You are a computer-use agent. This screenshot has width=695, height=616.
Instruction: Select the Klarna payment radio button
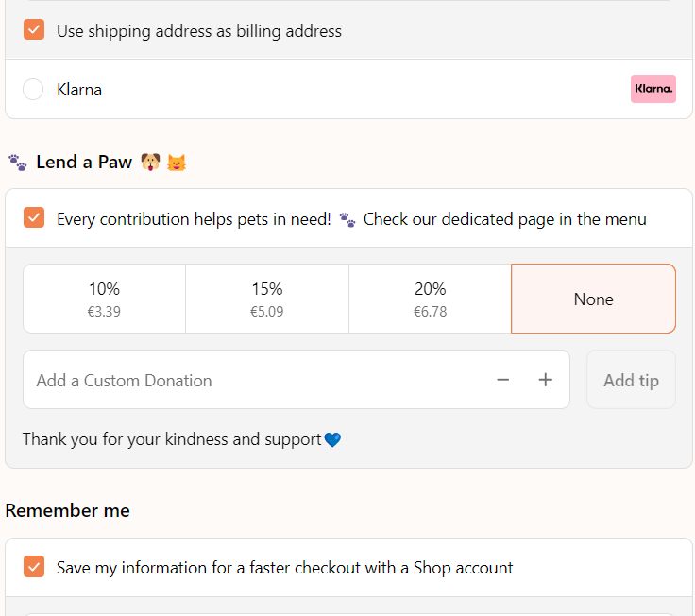(33, 90)
